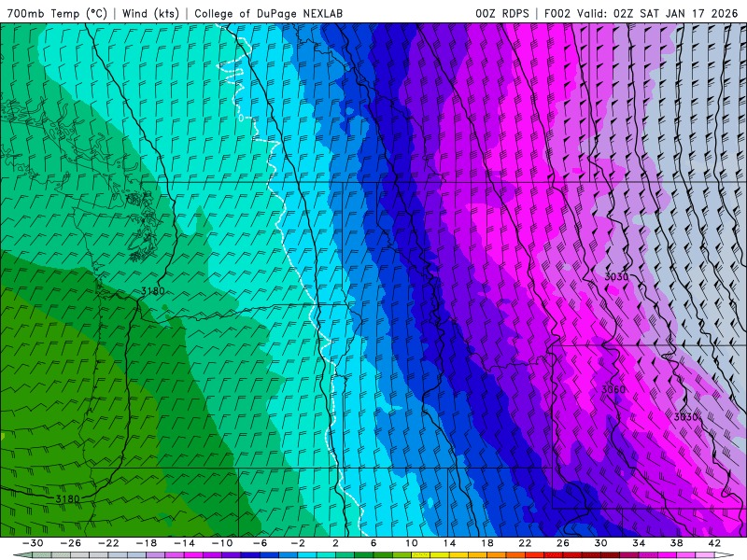
Task: Click the "00Z RDPS" model run label
Action: point(501,13)
